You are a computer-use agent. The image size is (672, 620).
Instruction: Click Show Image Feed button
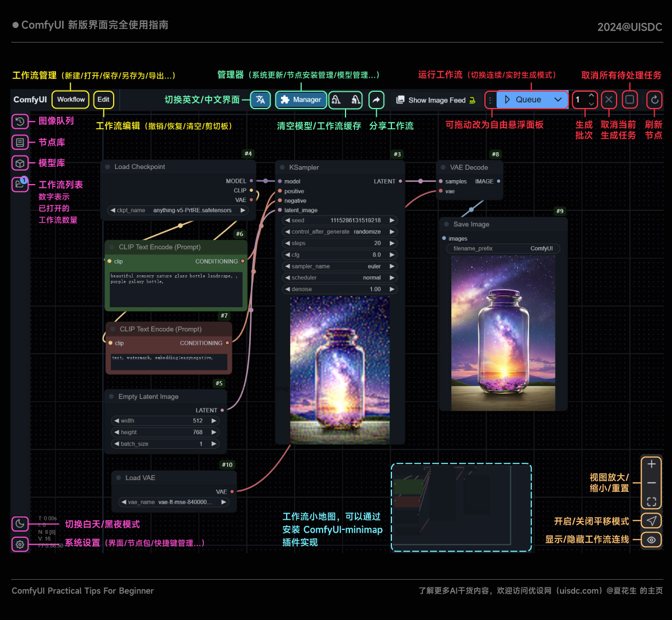[x=436, y=100]
